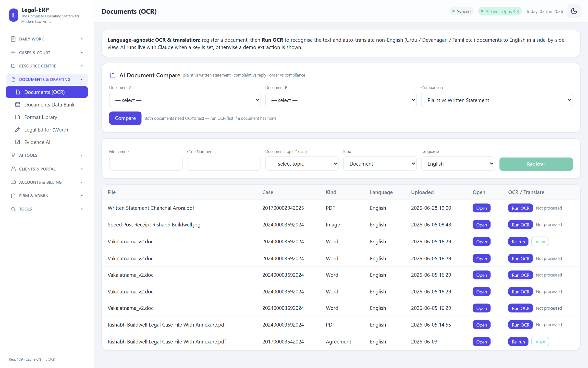Viewport: 588px width, 368px height.
Task: Click the File name input field
Action: click(x=146, y=164)
